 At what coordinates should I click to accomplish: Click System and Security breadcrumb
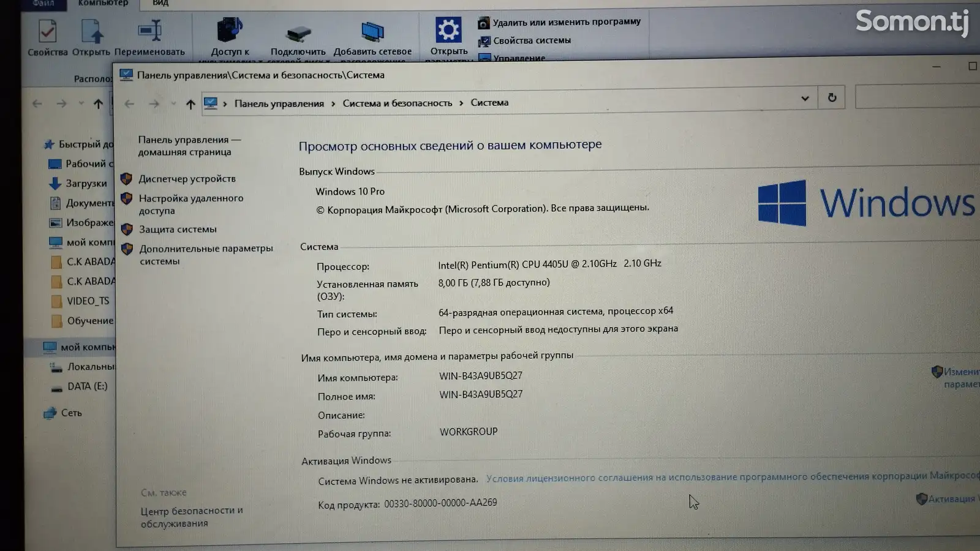(397, 103)
